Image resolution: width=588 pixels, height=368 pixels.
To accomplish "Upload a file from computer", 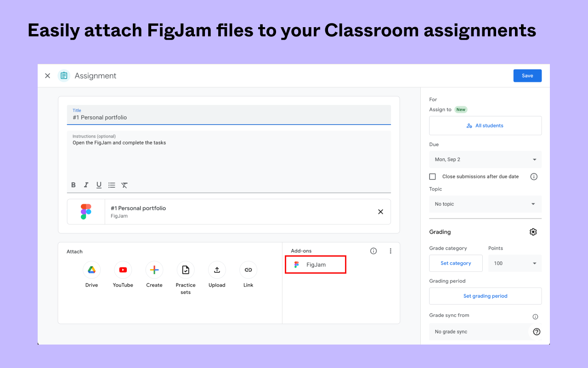I will [x=217, y=270].
